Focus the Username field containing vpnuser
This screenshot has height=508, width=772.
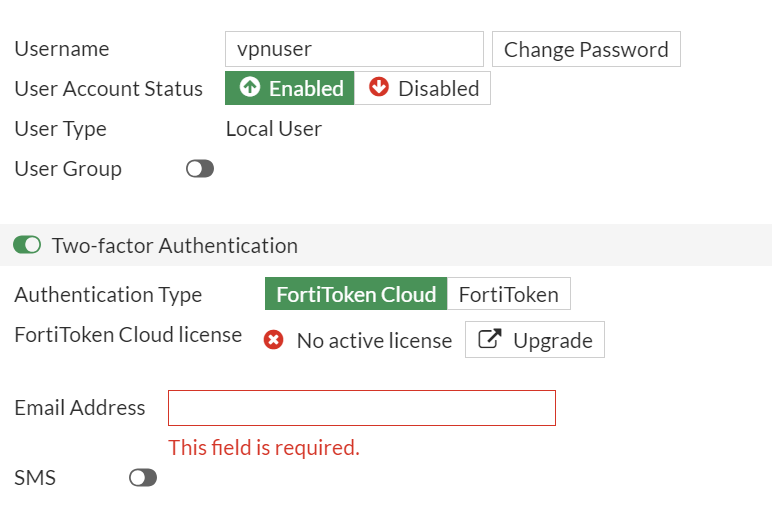(x=354, y=49)
